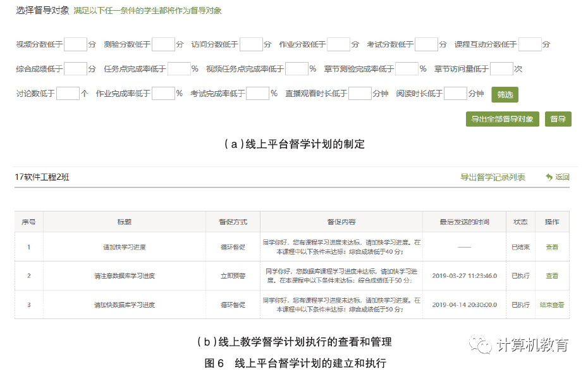Click the 返回 back arrow icon
This screenshot has width=588, height=371.
tap(549, 177)
